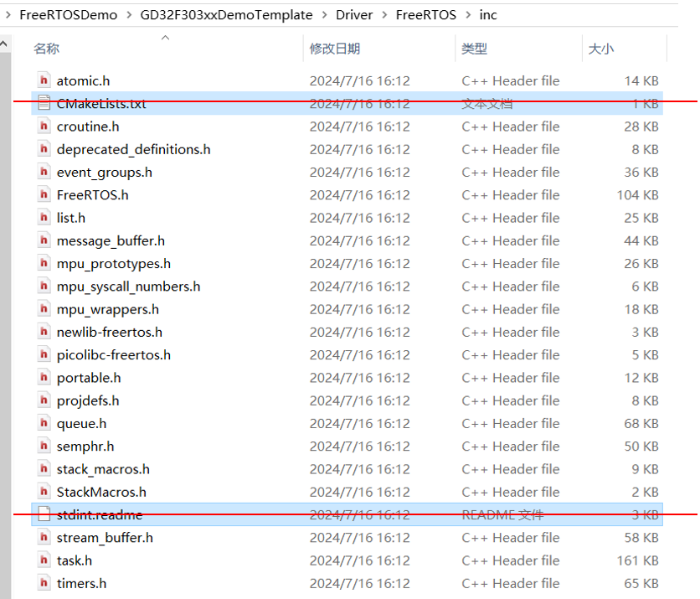
Task: Select the mpu_prototypes.h file name
Action: pos(113,264)
